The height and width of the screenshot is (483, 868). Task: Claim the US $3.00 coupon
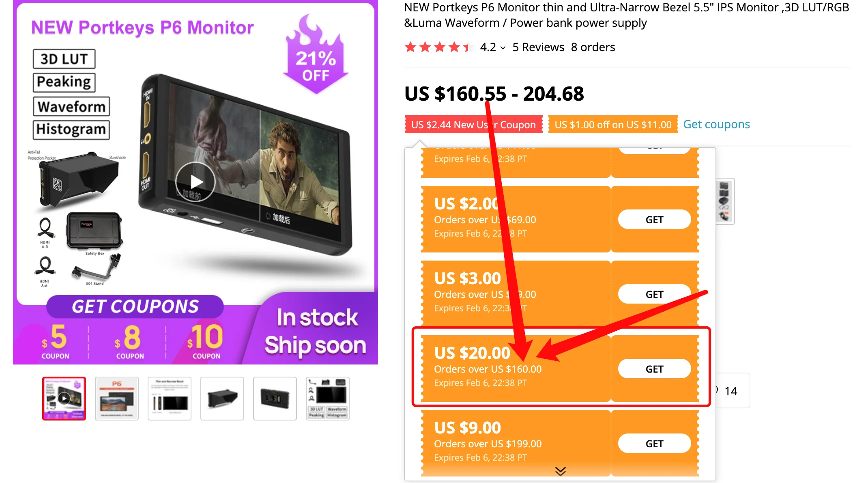click(654, 294)
